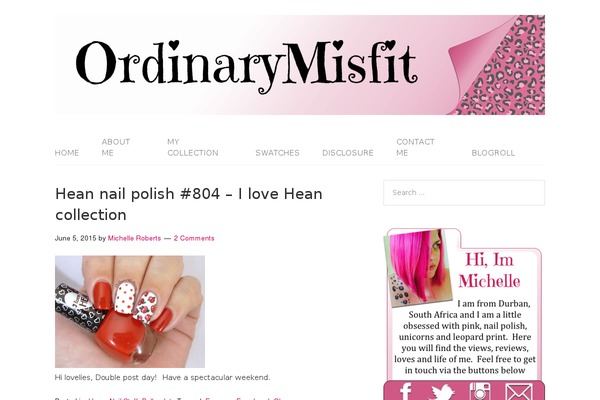This screenshot has width=600, height=400.
Task: Open the Twitter bird icon
Action: [442, 392]
